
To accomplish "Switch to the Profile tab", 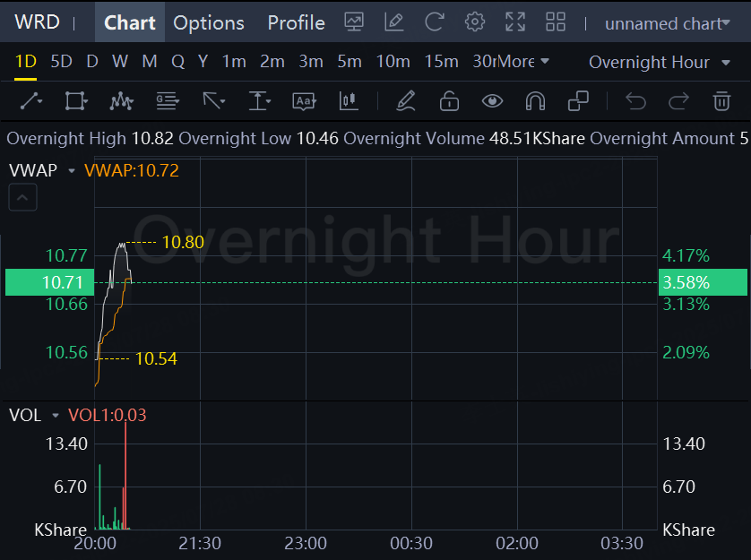I will (296, 23).
